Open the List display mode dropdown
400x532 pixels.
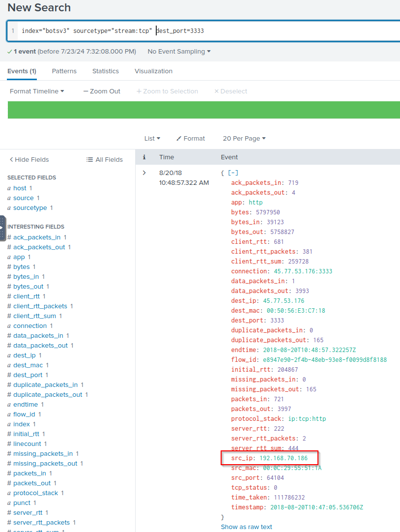coord(152,138)
